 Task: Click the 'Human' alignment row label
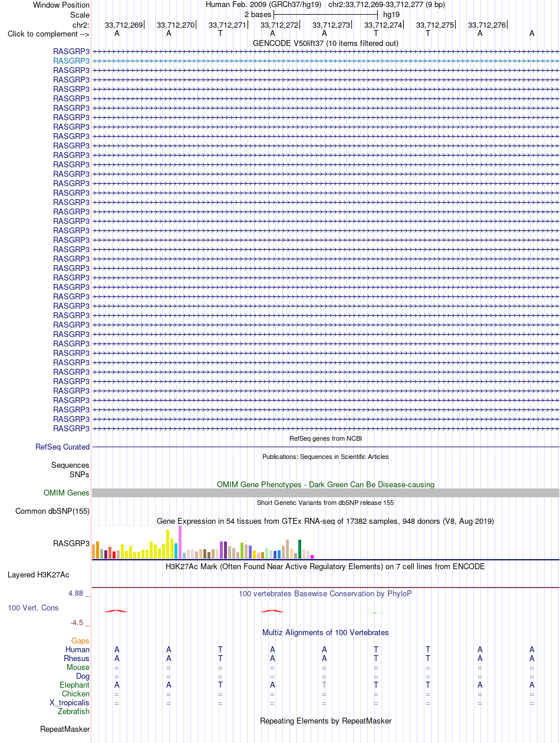tap(78, 650)
